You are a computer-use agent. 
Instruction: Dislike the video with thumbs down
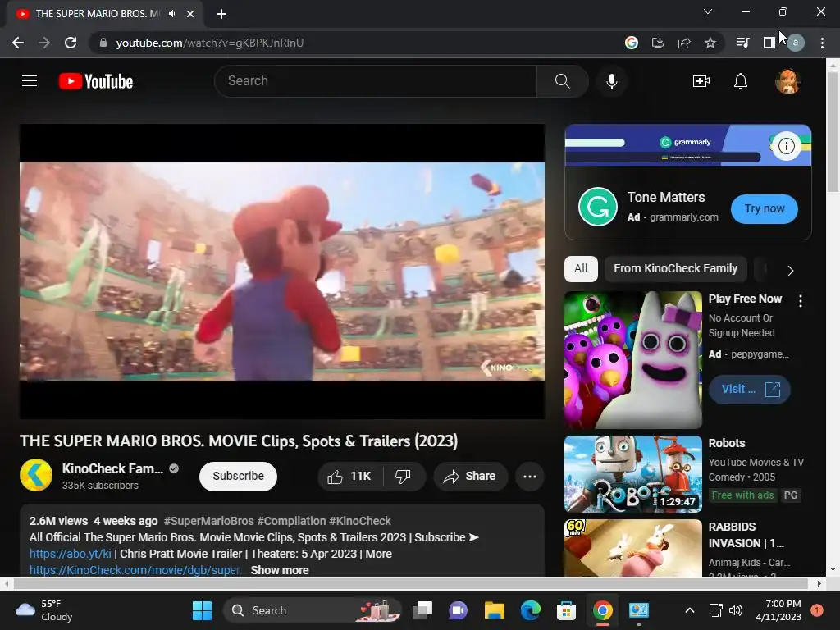tap(403, 477)
